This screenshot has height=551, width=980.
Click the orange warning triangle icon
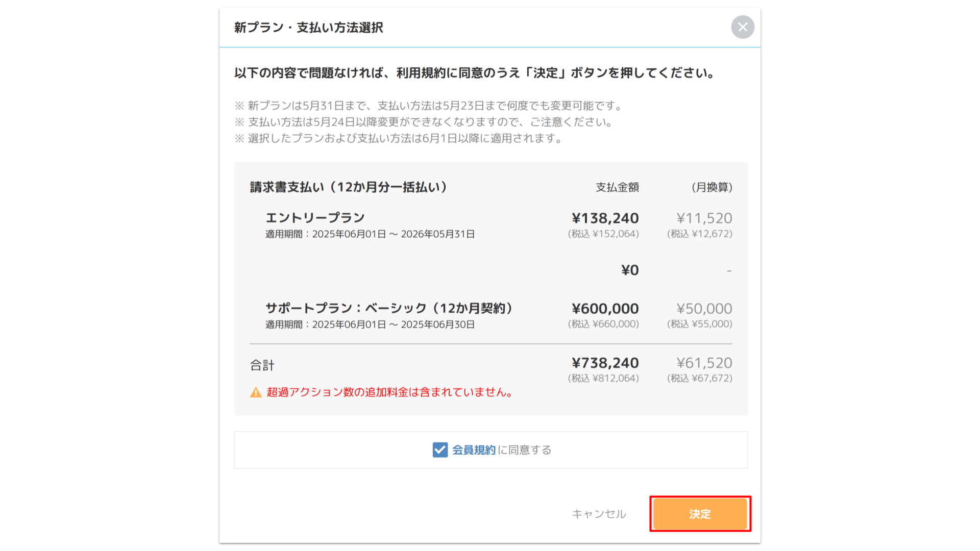(256, 392)
